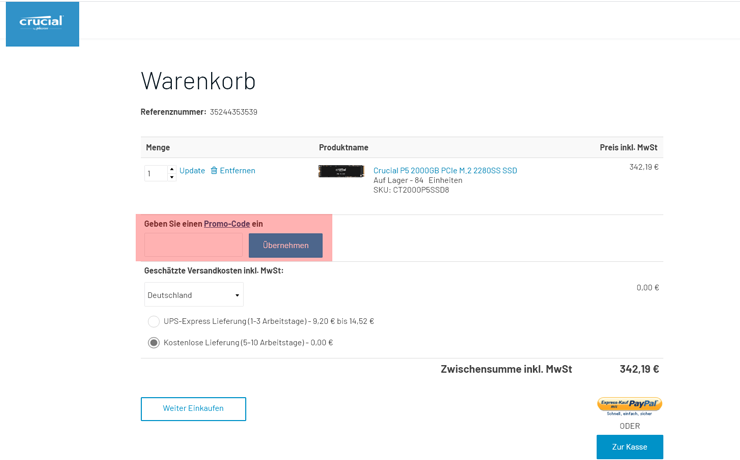Screen dimensions: 740x460
Task: Click the Update link
Action: pyautogui.click(x=192, y=170)
